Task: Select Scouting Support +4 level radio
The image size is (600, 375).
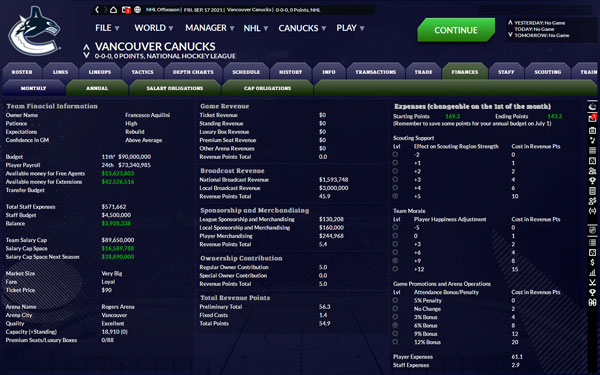Action: [x=395, y=188]
